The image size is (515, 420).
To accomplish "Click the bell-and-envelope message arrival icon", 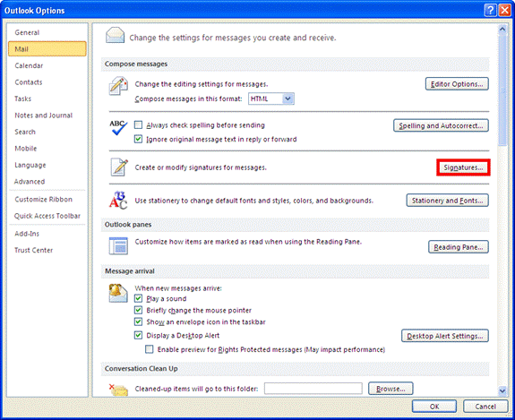I will point(118,293).
